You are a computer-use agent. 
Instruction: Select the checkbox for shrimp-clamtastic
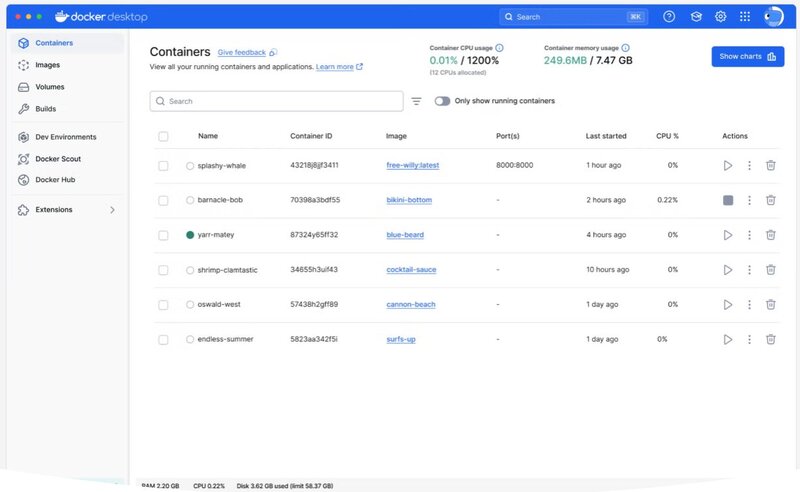coord(163,270)
